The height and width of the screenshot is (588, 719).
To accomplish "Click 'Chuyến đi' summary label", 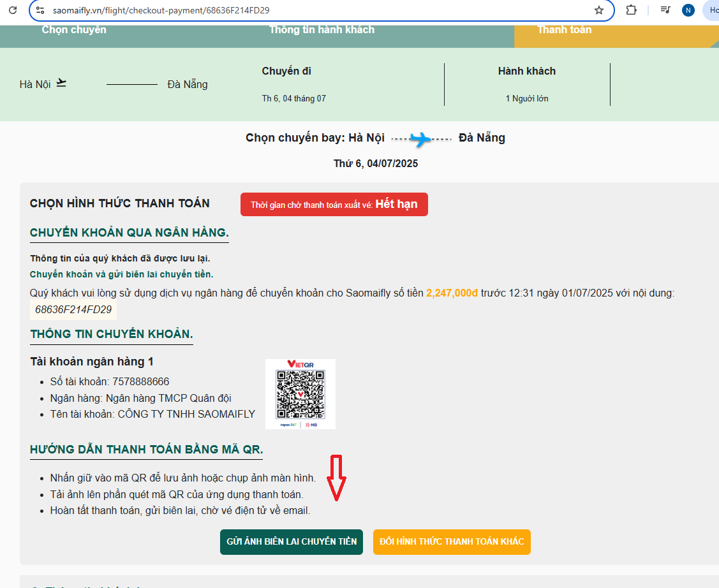I will point(286,71).
